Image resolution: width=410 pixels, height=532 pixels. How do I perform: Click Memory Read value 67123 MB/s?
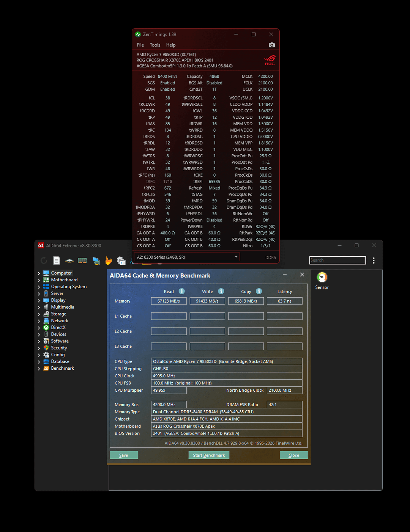pyautogui.click(x=169, y=301)
